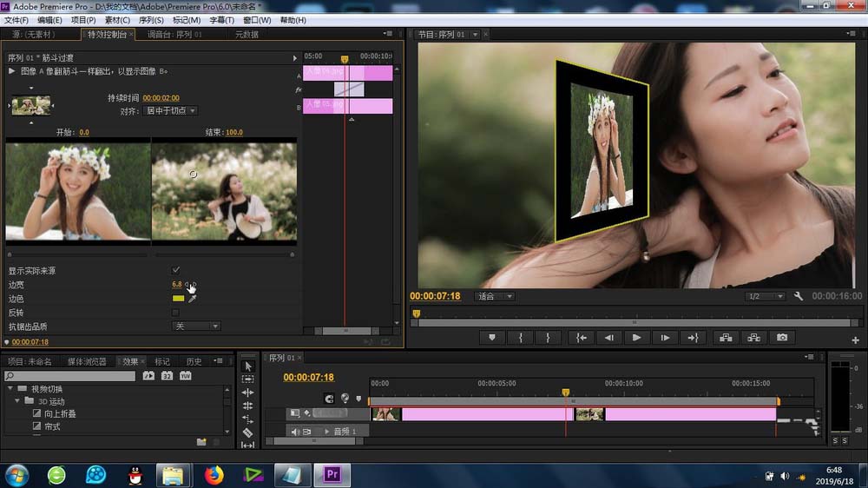Filter effects by 32-bit color icon
The image size is (868, 488).
(167, 376)
